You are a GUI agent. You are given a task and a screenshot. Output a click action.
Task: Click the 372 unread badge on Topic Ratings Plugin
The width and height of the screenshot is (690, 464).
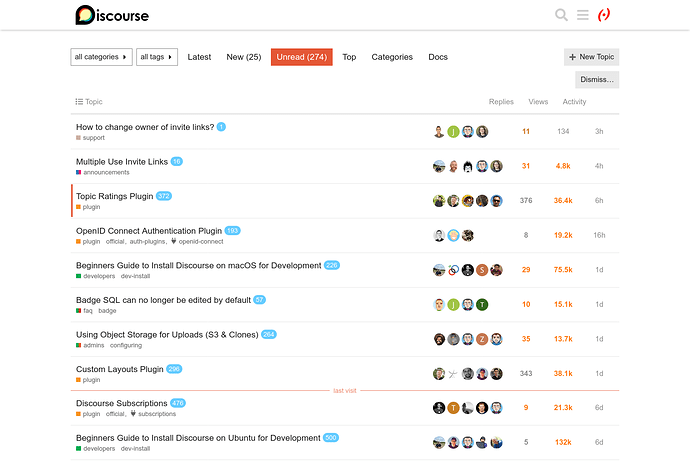coord(164,196)
